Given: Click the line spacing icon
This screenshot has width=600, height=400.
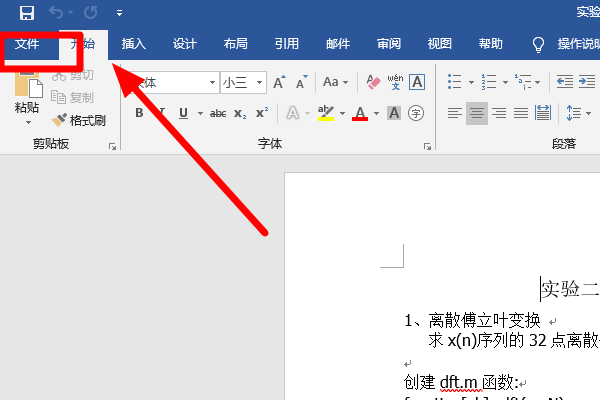Looking at the screenshot, I should pos(573,113).
